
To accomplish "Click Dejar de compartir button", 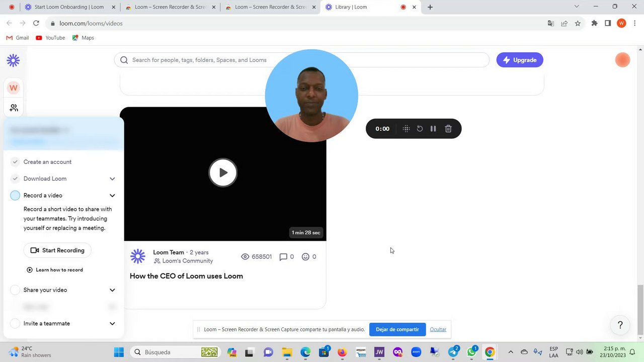I will click(x=397, y=329).
